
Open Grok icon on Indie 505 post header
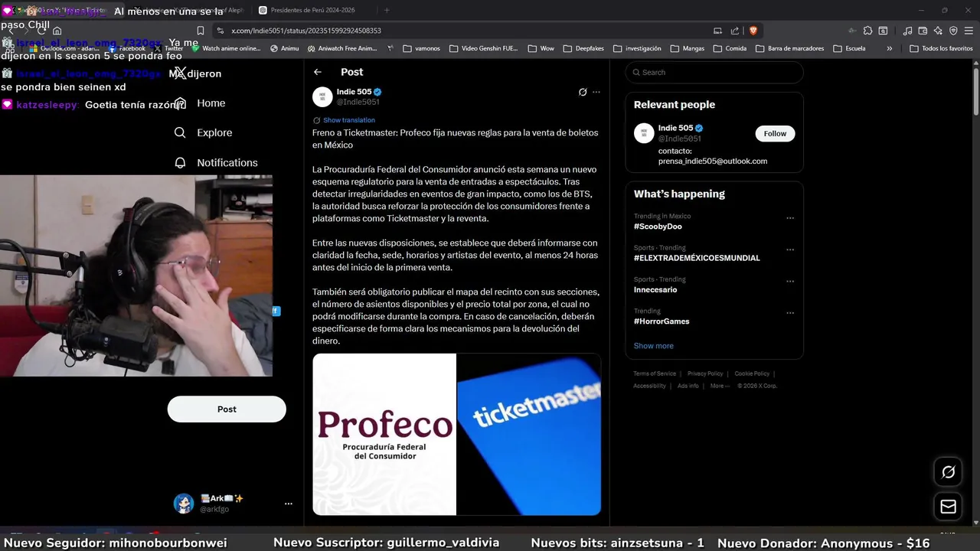[x=583, y=92]
